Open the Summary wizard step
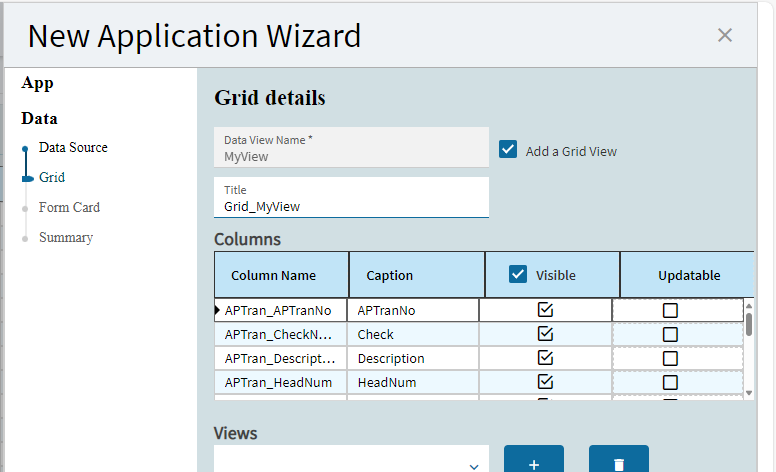Viewport: 776px width, 472px height. pyautogui.click(x=66, y=237)
